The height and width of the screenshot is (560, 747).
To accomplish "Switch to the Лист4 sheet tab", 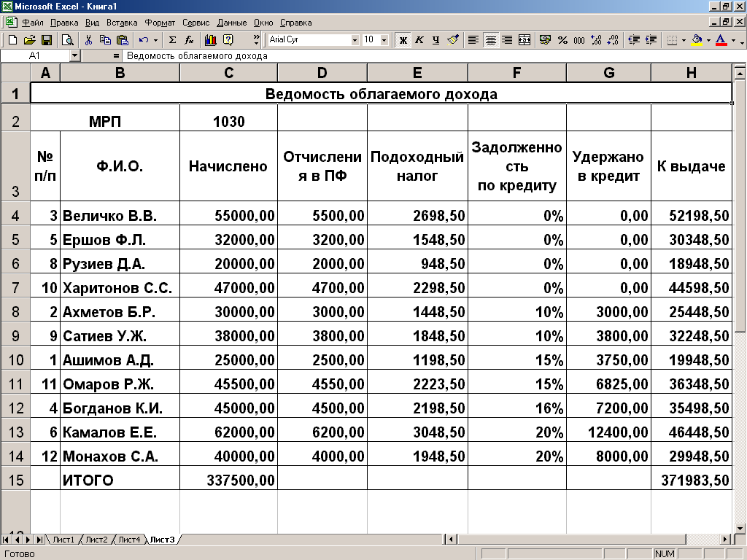I will (x=129, y=540).
